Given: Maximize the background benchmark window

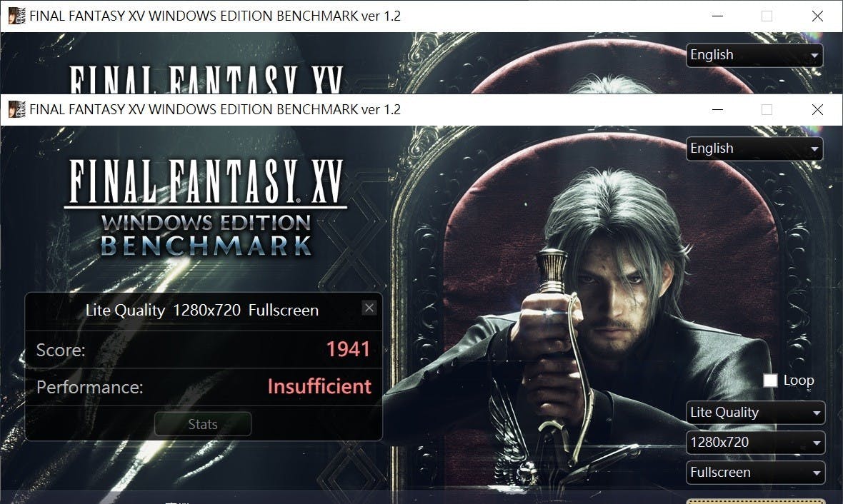Looking at the screenshot, I should point(767,16).
